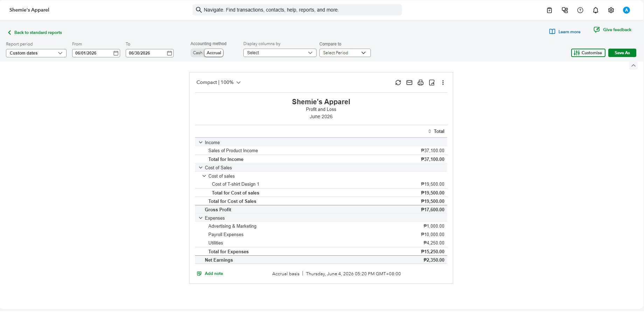This screenshot has width=644, height=312.
Task: Refresh the report with the refresh icon
Action: [398, 83]
